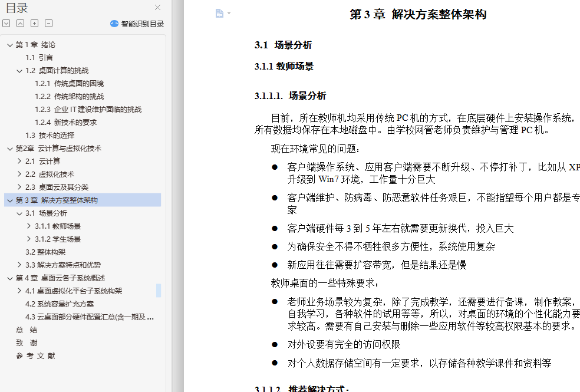Click the minus demote-level icon in 目录 toolbar

click(x=48, y=24)
